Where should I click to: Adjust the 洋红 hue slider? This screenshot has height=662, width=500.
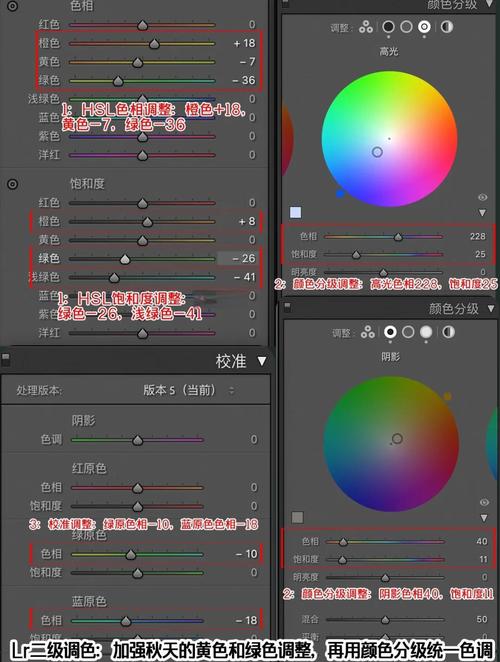pos(142,155)
